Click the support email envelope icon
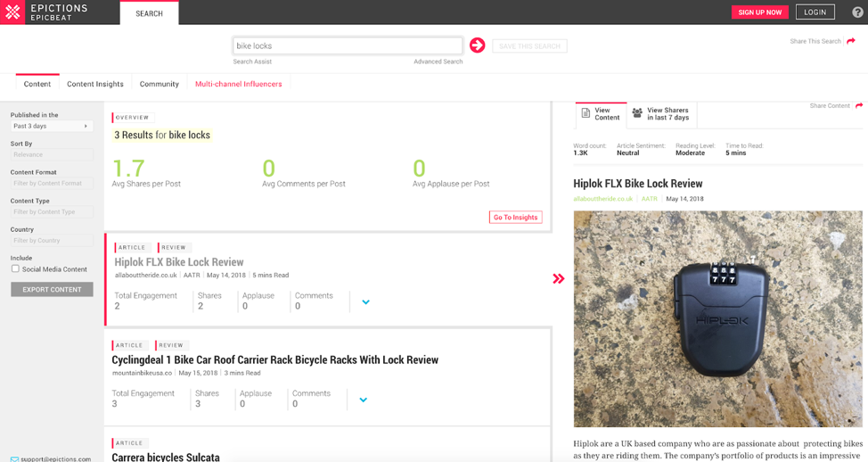The height and width of the screenshot is (462, 868). (14, 458)
